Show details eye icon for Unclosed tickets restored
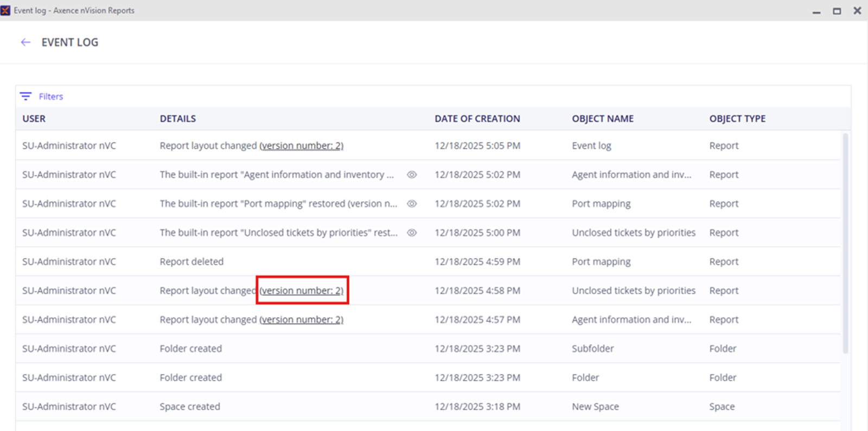This screenshot has width=868, height=431. tap(412, 233)
